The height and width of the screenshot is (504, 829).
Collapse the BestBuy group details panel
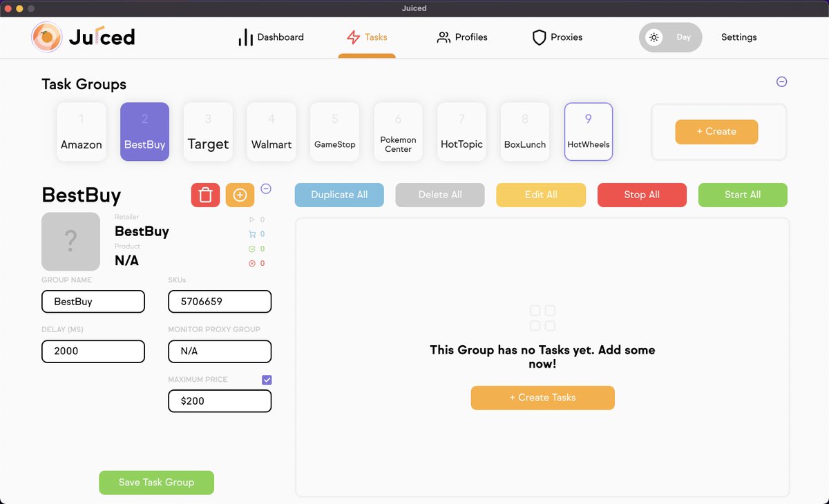266,188
